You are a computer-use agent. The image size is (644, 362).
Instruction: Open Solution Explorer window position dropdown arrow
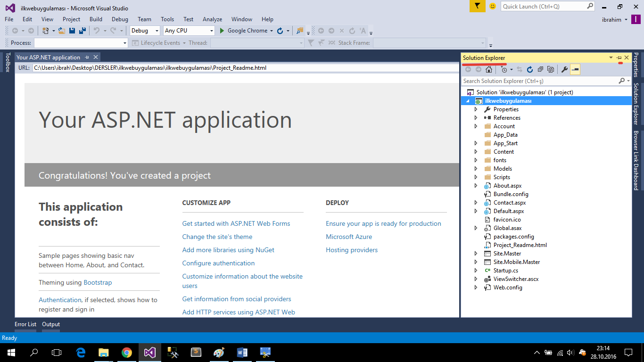point(611,58)
